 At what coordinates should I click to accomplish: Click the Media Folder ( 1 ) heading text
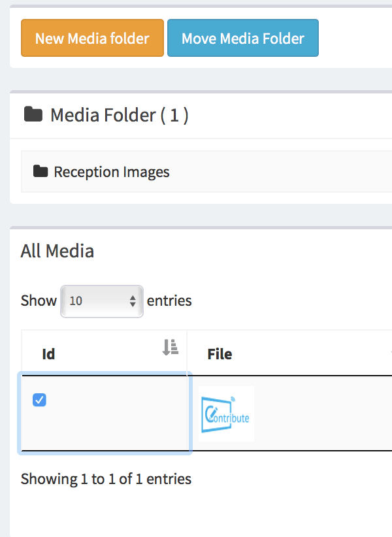120,115
